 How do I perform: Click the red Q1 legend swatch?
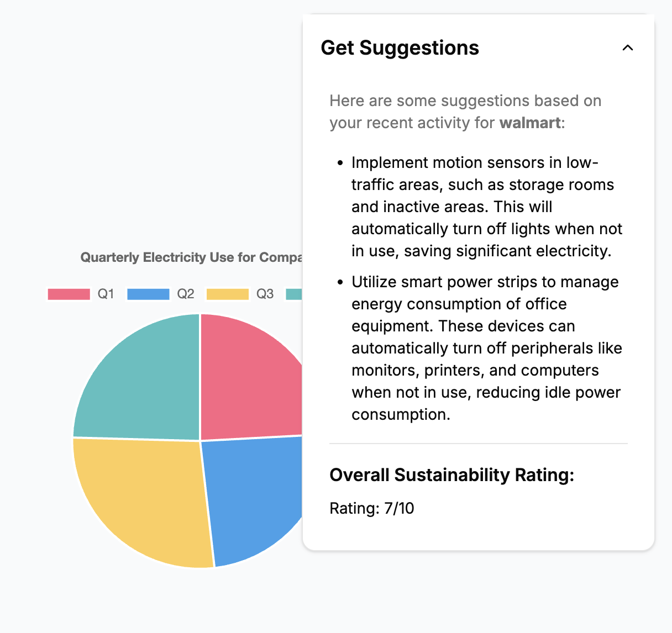click(x=69, y=294)
